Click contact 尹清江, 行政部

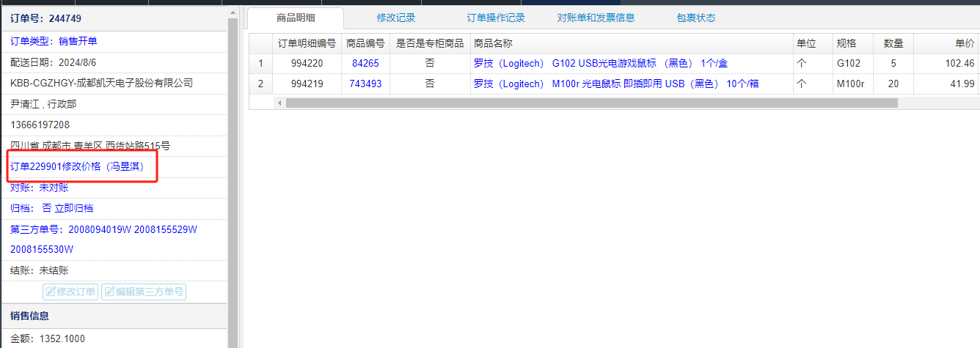tap(43, 104)
